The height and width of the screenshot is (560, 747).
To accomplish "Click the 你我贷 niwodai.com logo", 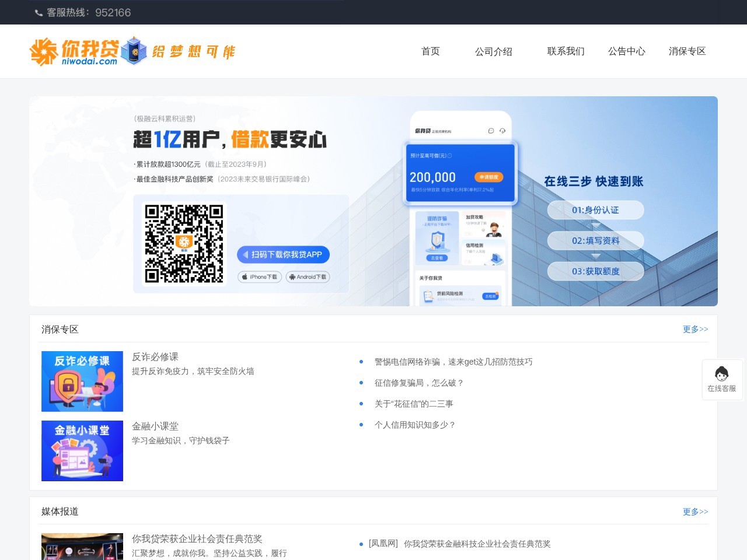I will pyautogui.click(x=74, y=51).
